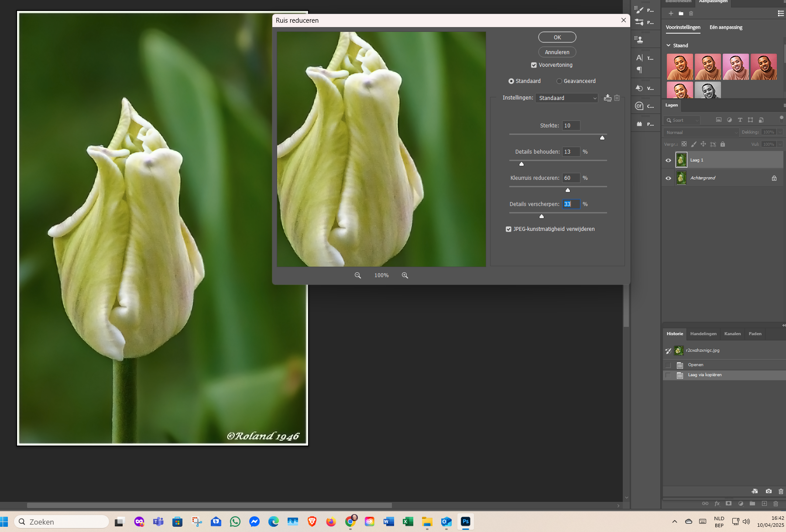The width and height of the screenshot is (786, 532).
Task: Open the Normaal blend mode dropdown
Action: pos(701,132)
